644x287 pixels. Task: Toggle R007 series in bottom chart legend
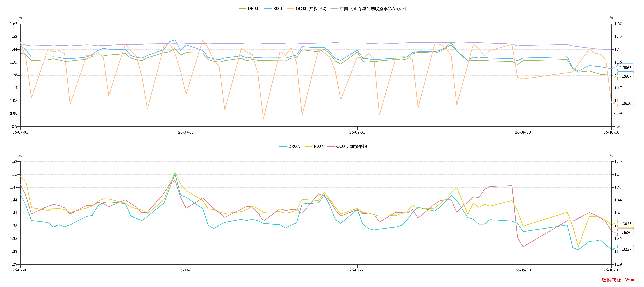(x=314, y=146)
